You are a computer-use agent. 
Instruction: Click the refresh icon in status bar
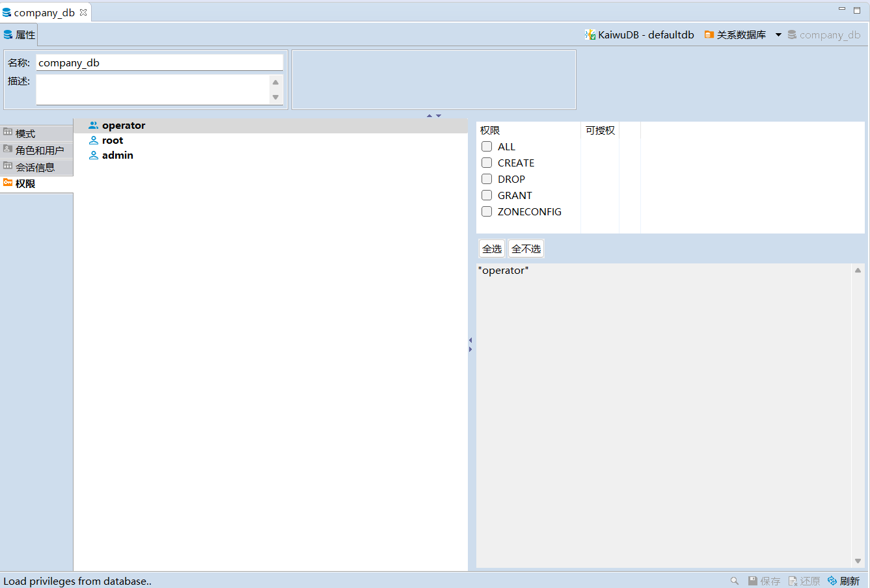click(832, 581)
